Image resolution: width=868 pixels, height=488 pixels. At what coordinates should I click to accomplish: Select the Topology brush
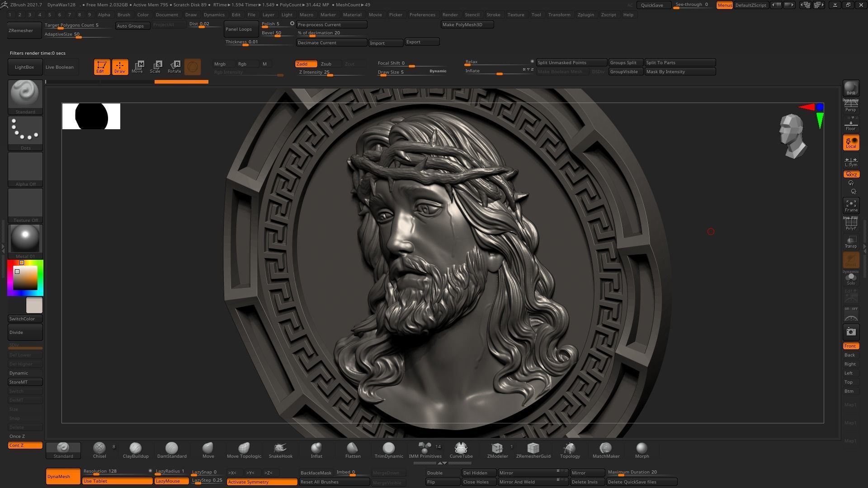pos(570,450)
